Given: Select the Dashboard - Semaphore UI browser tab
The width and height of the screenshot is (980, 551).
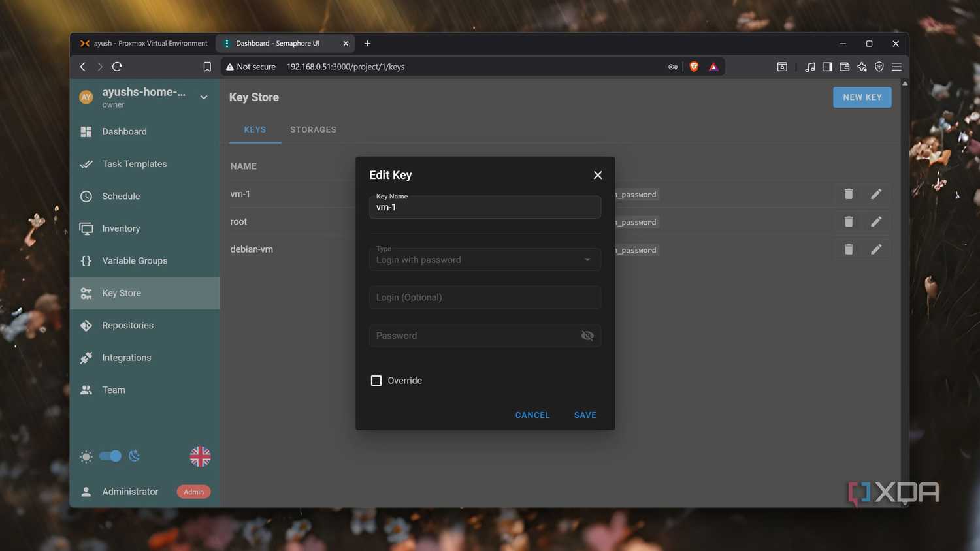Looking at the screenshot, I should (x=286, y=44).
